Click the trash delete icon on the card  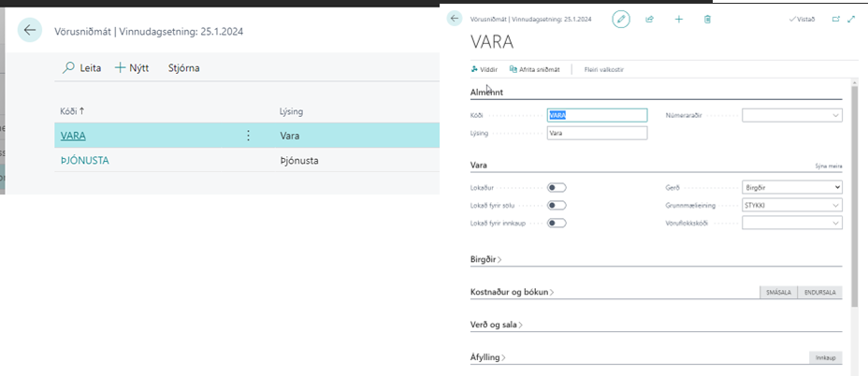click(x=707, y=19)
